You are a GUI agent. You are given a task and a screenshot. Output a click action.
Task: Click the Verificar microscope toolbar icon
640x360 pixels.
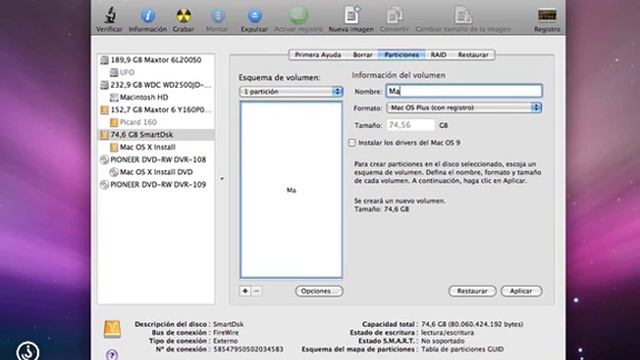109,16
